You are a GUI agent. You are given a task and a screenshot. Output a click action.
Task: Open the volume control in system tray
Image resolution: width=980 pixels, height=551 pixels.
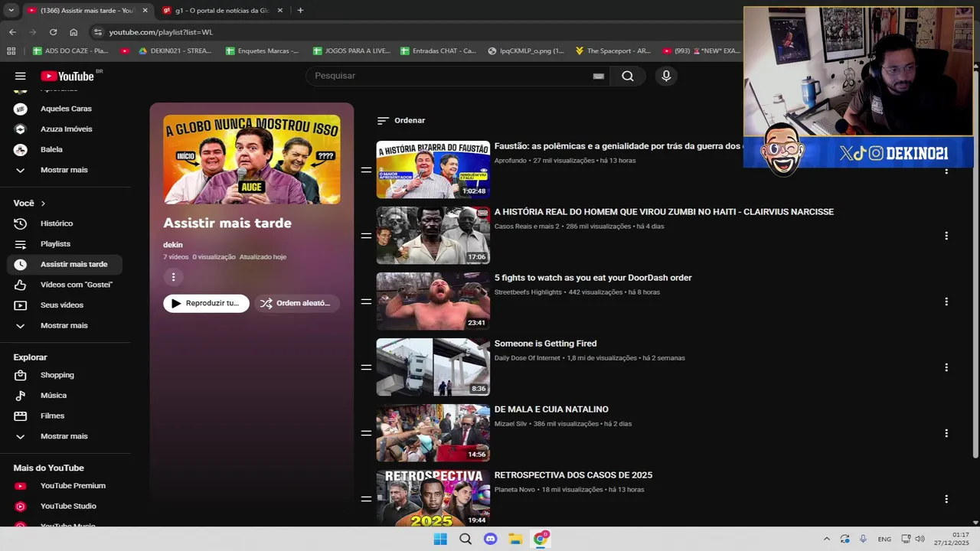point(920,539)
